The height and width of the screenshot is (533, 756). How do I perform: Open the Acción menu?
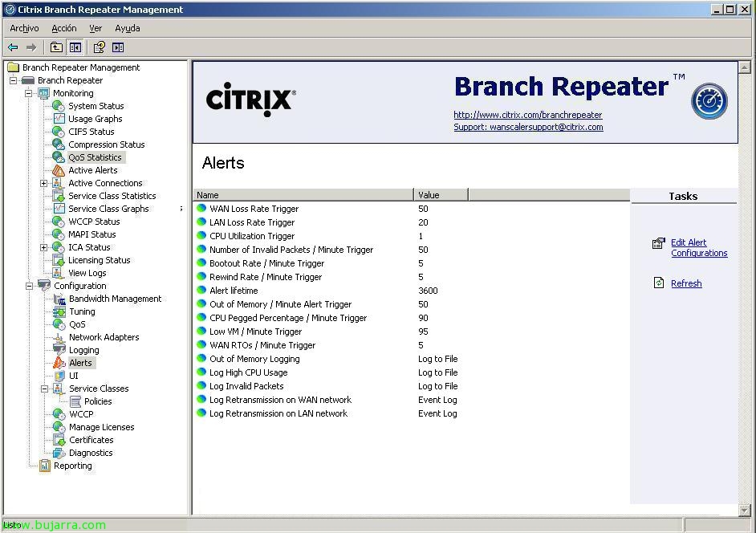click(64, 28)
